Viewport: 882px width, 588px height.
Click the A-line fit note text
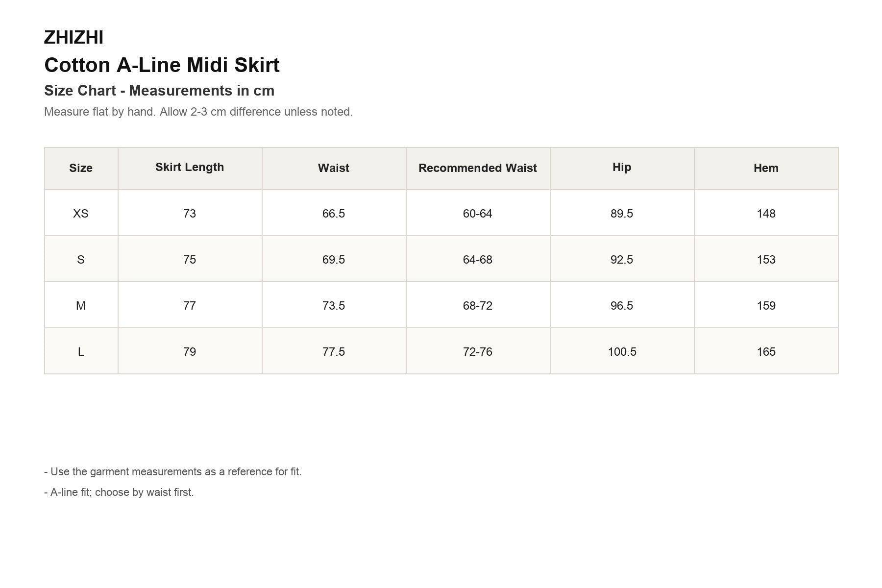[119, 492]
